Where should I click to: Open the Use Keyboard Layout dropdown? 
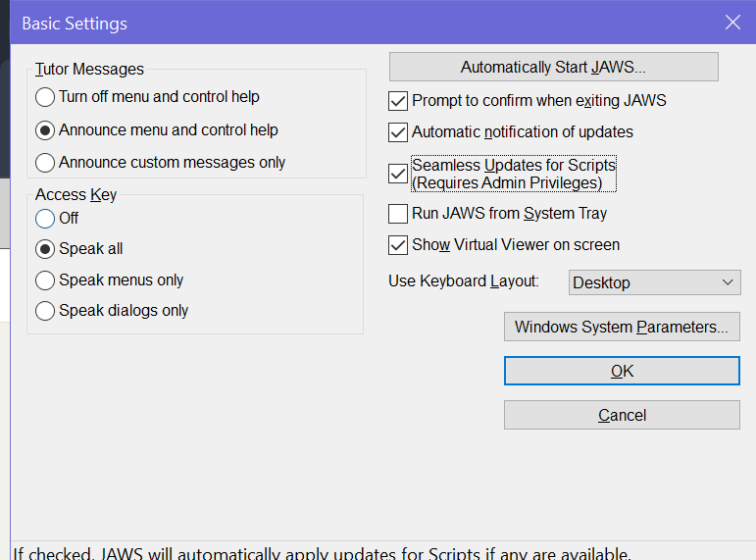click(654, 282)
